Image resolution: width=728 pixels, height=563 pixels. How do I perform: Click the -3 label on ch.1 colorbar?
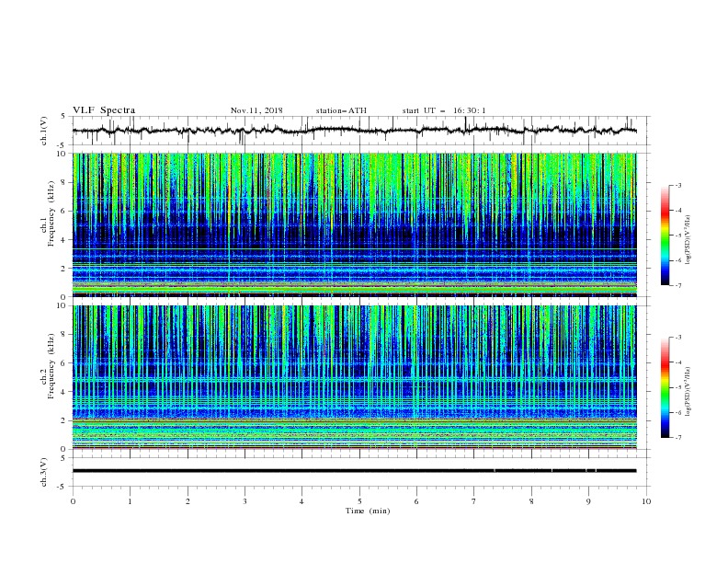(x=677, y=185)
